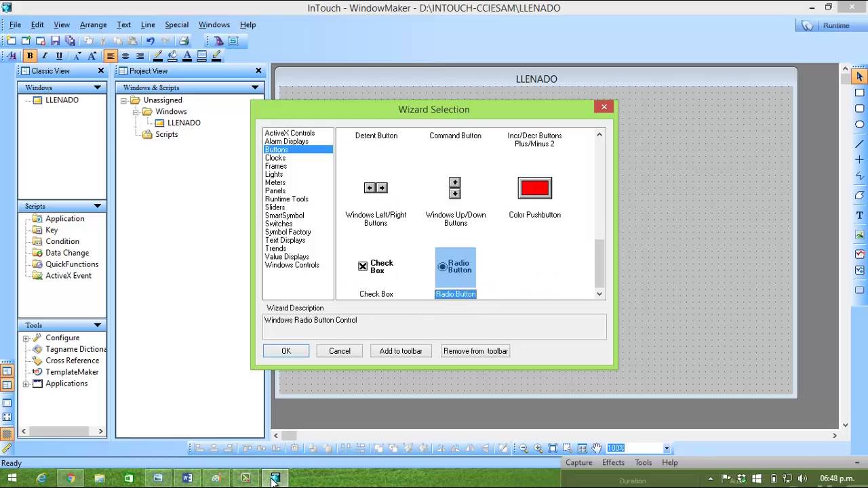
Task: Toggle Bold text formatting
Action: coord(29,56)
